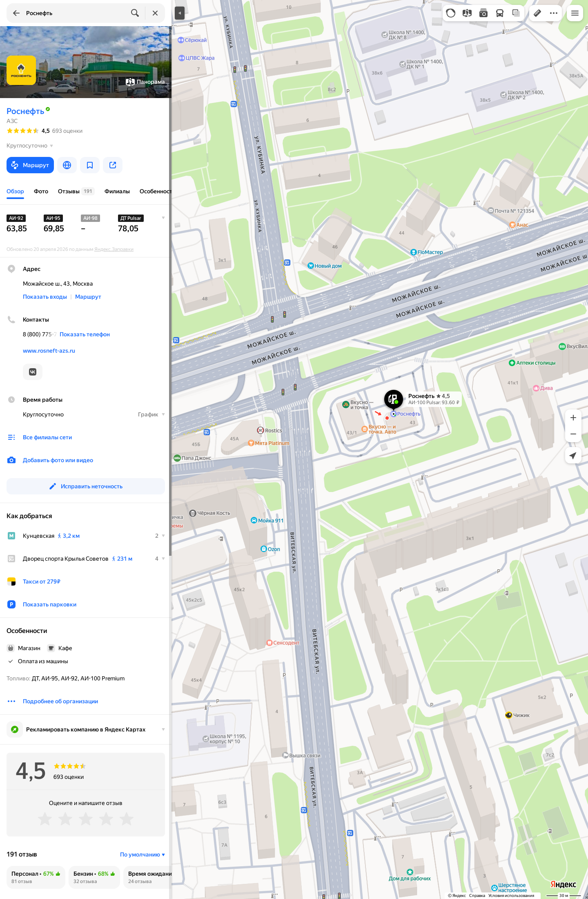588x899 pixels.
Task: Expand Кунцевская metro options
Action: (x=160, y=536)
